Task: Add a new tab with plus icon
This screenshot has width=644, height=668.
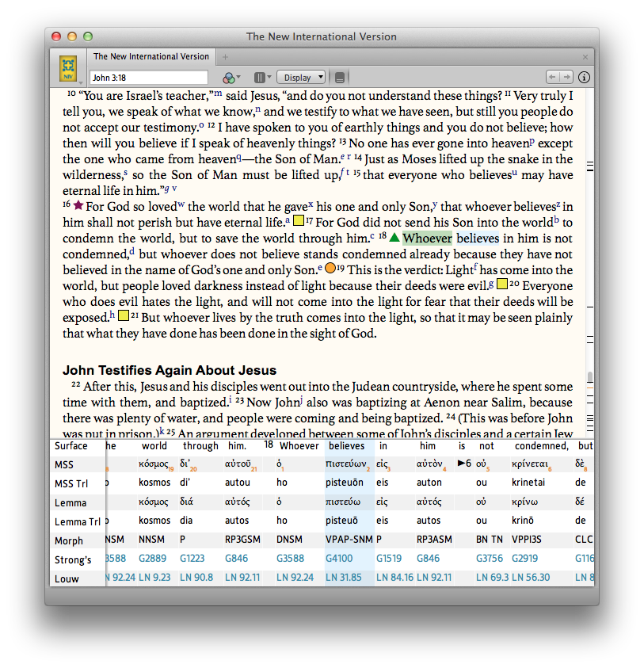Action: click(225, 57)
